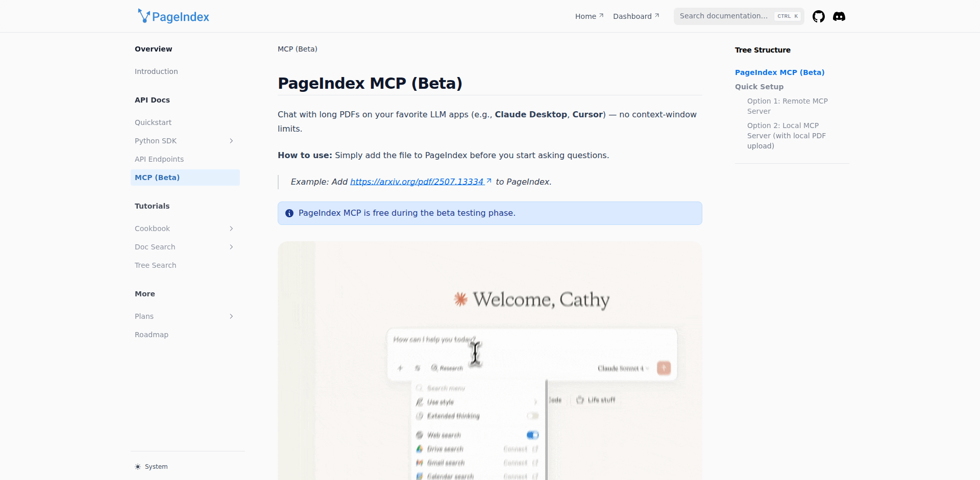The height and width of the screenshot is (480, 980).
Task: Click the Overview sidebar section heading
Action: point(153,49)
